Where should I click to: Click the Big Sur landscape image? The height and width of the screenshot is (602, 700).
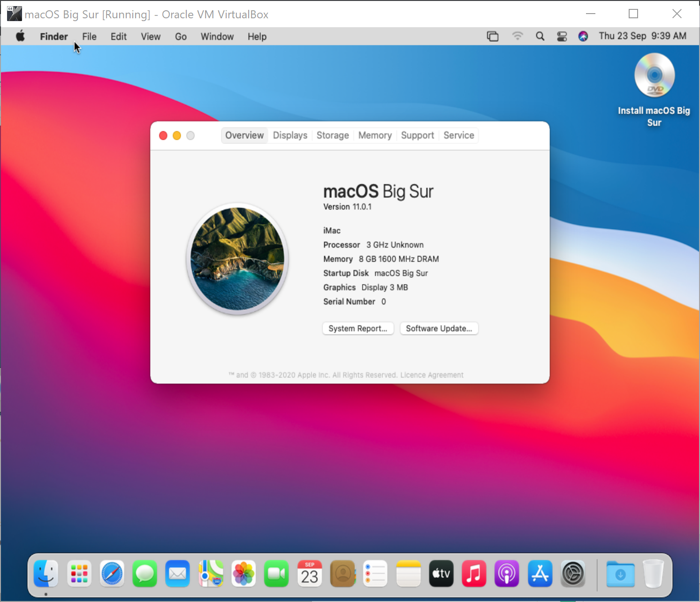(x=237, y=259)
